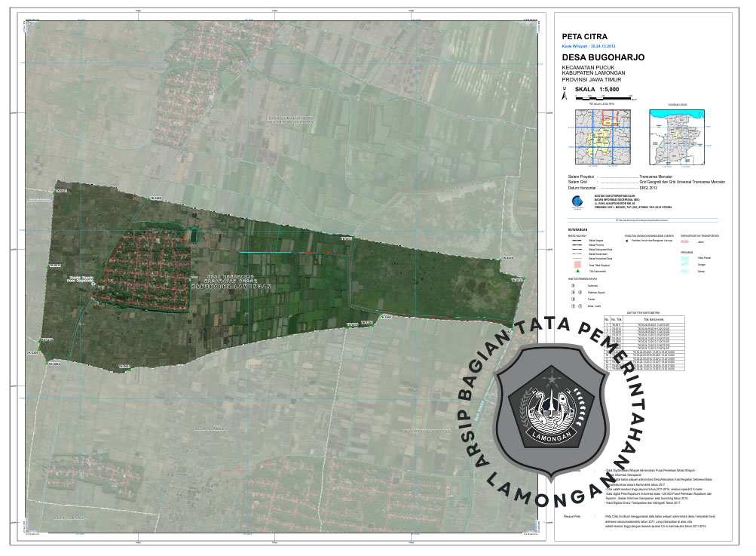Click the Gubernur office legend symbol
The width and height of the screenshot is (756, 556).
(572, 286)
